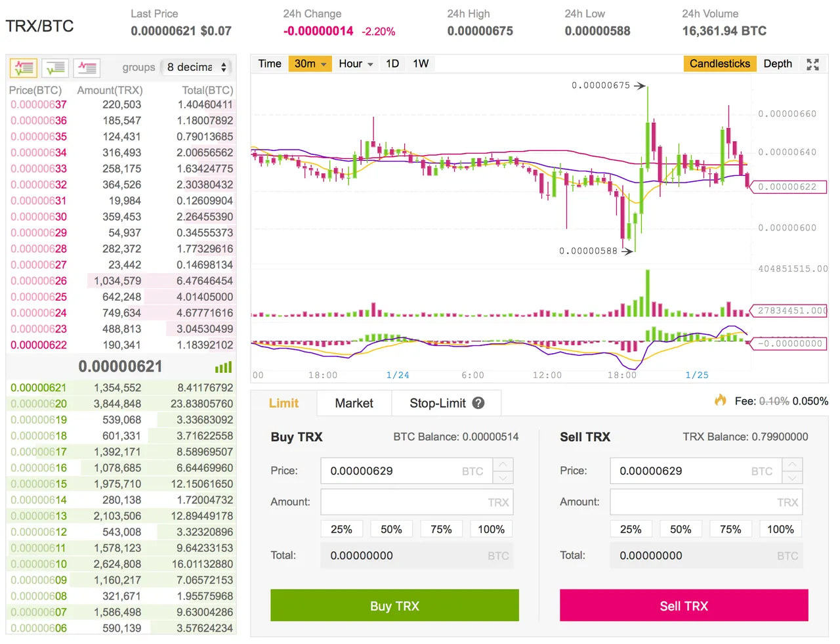Click amount 1,034,579 in sell orders
The image size is (840, 644).
pyautogui.click(x=117, y=281)
